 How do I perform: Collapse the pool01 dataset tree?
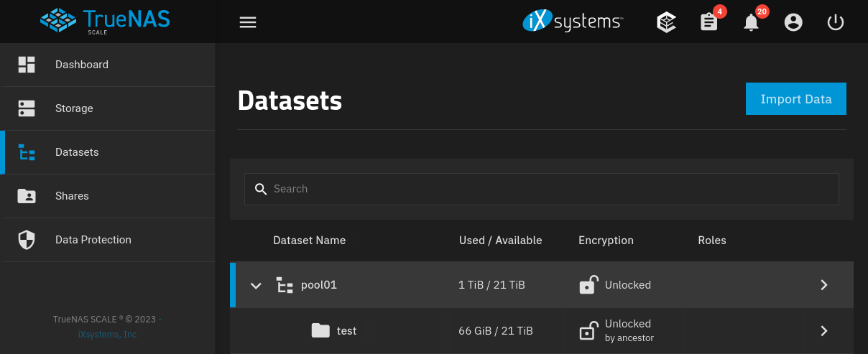(x=256, y=286)
